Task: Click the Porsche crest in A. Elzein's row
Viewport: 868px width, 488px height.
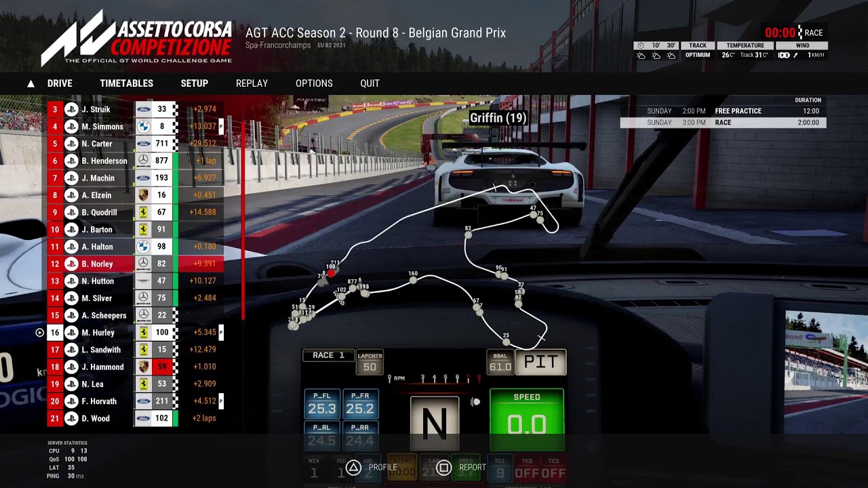Action: click(143, 195)
